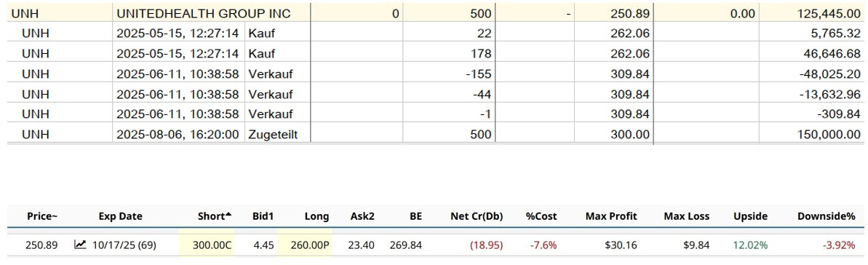Select the 260.00P long strike cell
The height and width of the screenshot is (265, 868).
(x=304, y=245)
